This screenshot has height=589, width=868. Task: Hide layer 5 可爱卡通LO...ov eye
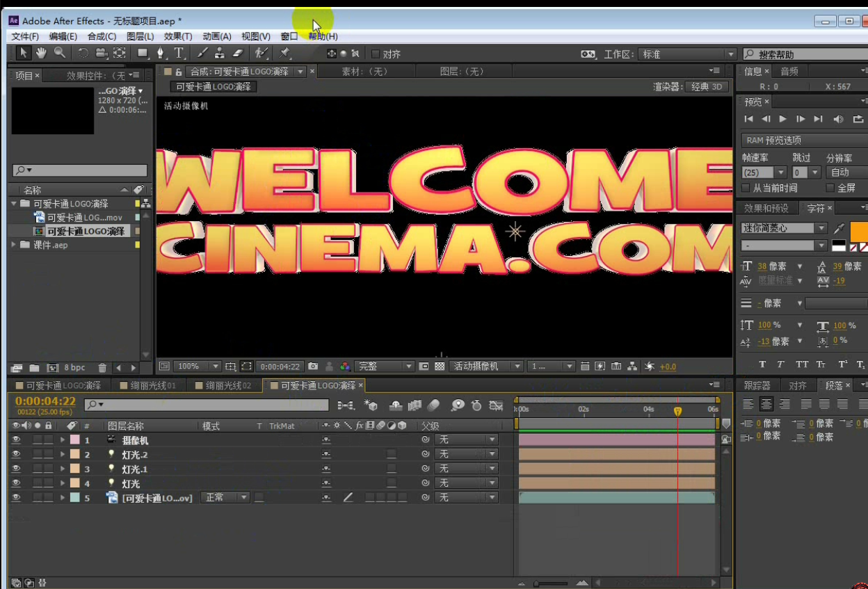[x=16, y=497]
